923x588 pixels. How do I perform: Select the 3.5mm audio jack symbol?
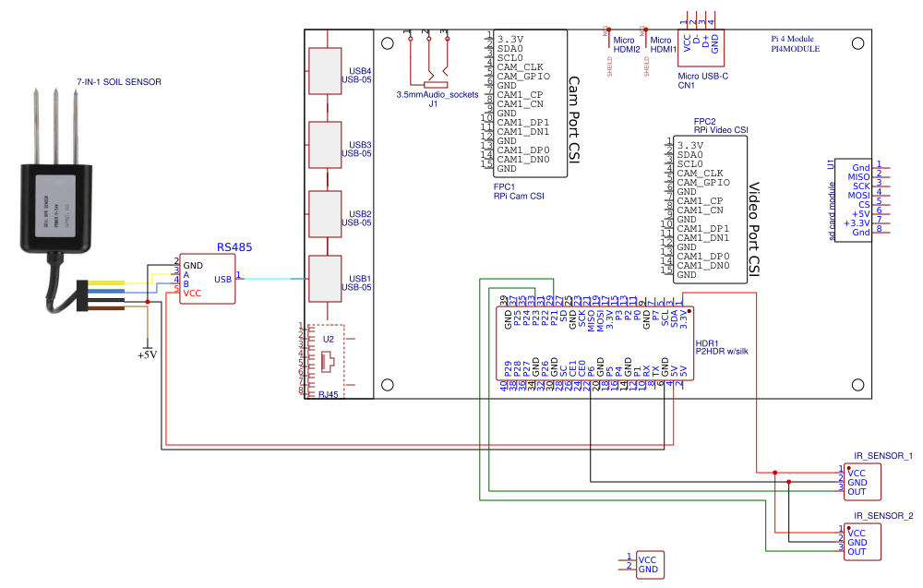(428, 59)
